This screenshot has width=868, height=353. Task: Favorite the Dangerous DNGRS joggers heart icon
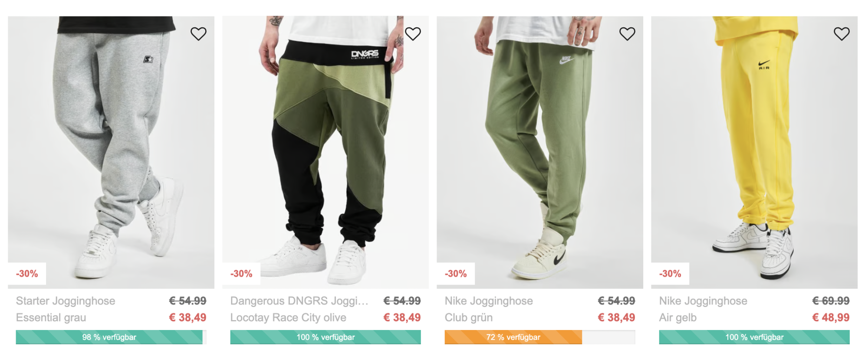[x=413, y=34]
